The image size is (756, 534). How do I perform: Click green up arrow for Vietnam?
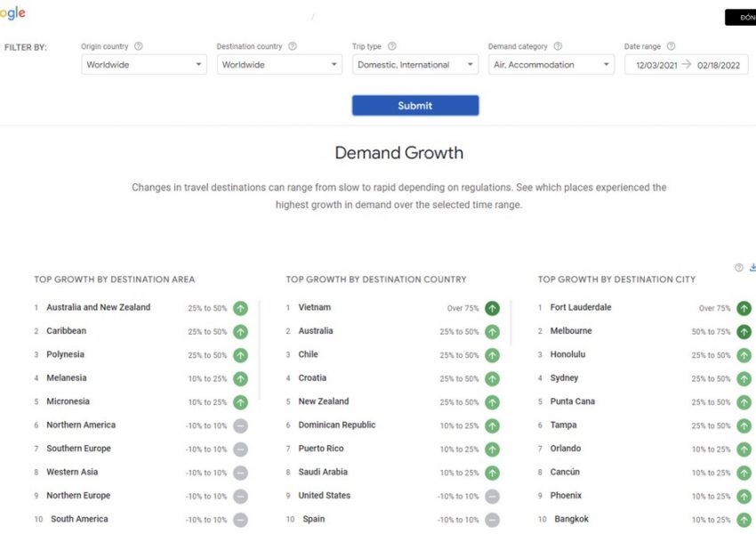pyautogui.click(x=492, y=308)
